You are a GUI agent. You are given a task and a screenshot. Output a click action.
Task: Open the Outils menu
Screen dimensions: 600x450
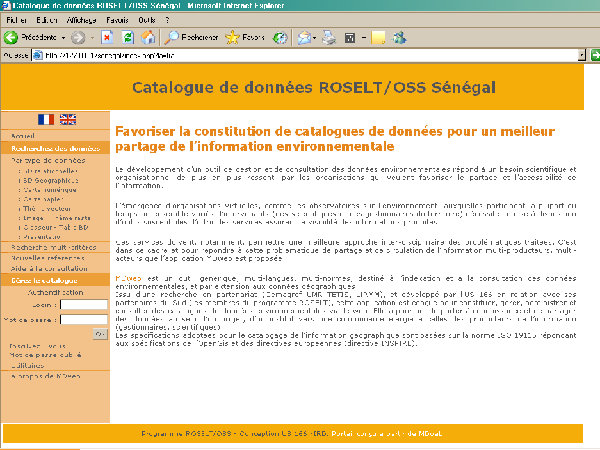click(x=147, y=20)
